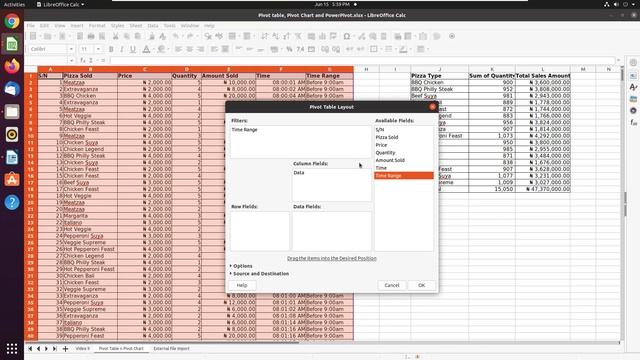Screen dimensions: 640x360
Task: Open sidebar Styles panel icon
Action: 633,87
